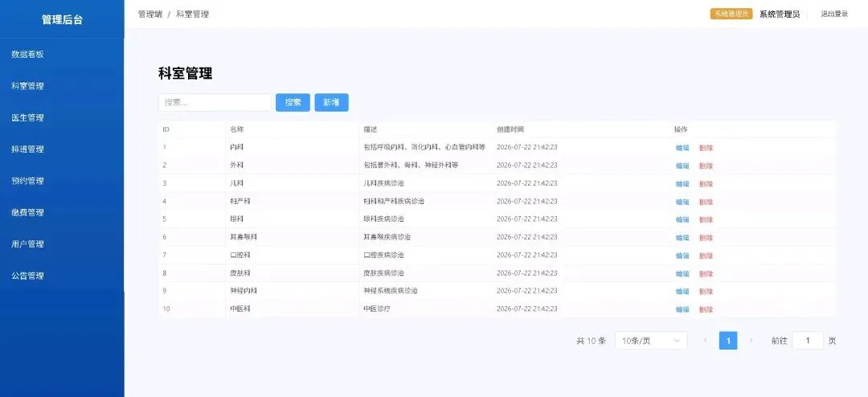Click the 科室管理 breadcrumb
The width and height of the screenshot is (868, 397).
click(x=193, y=14)
